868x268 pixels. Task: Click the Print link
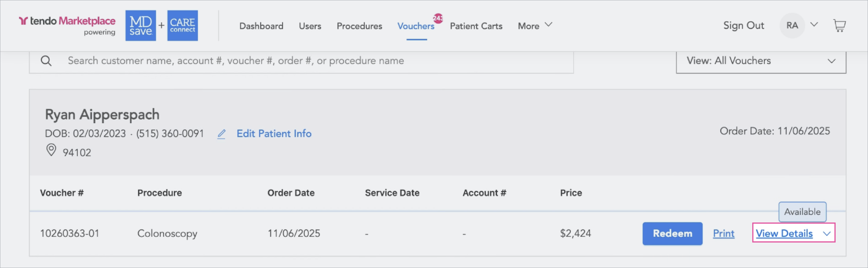point(723,233)
